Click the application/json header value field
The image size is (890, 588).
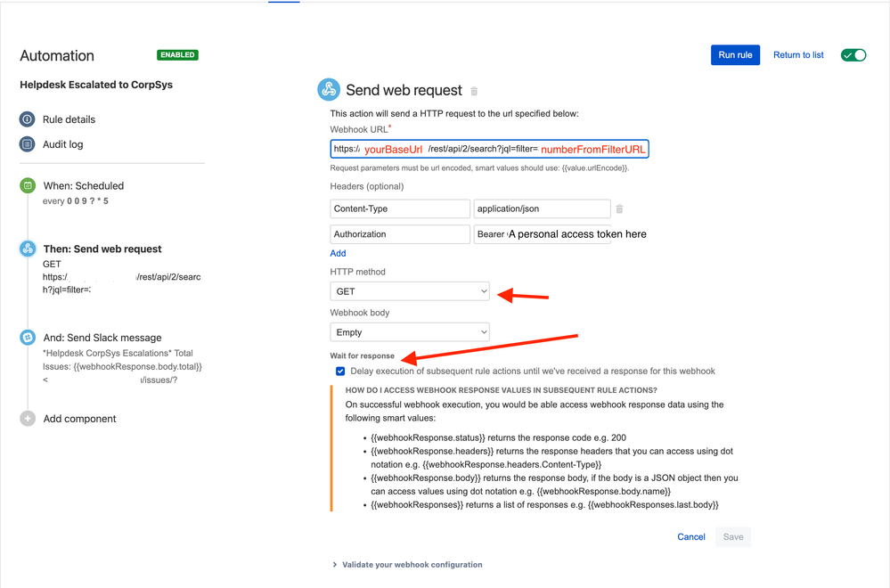click(x=542, y=208)
